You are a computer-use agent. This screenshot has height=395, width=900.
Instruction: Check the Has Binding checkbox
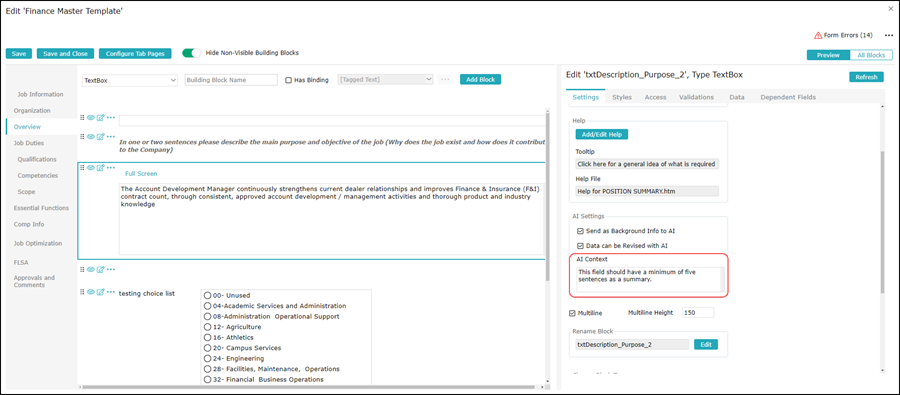click(289, 80)
